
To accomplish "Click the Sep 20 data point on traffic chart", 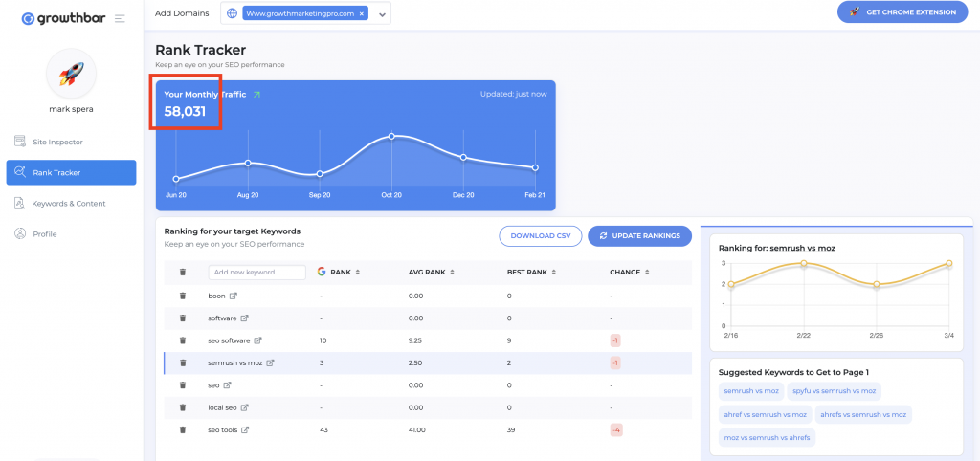I will (320, 174).
